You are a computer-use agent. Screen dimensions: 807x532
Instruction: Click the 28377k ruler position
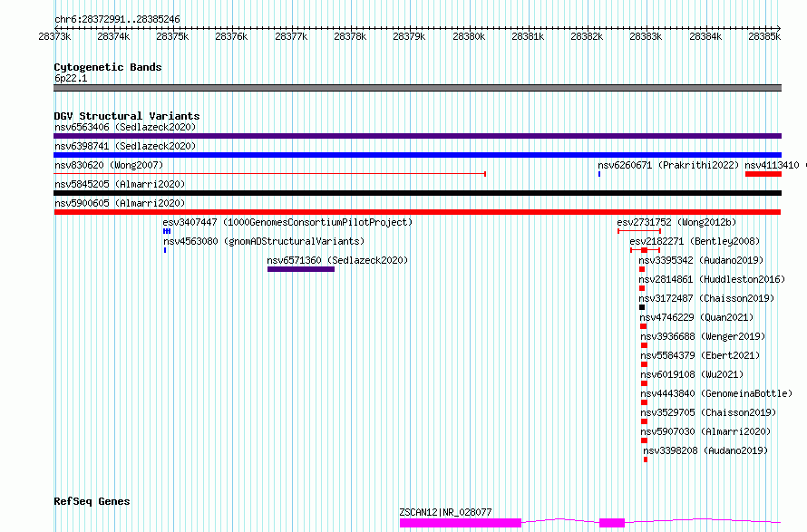click(x=291, y=36)
